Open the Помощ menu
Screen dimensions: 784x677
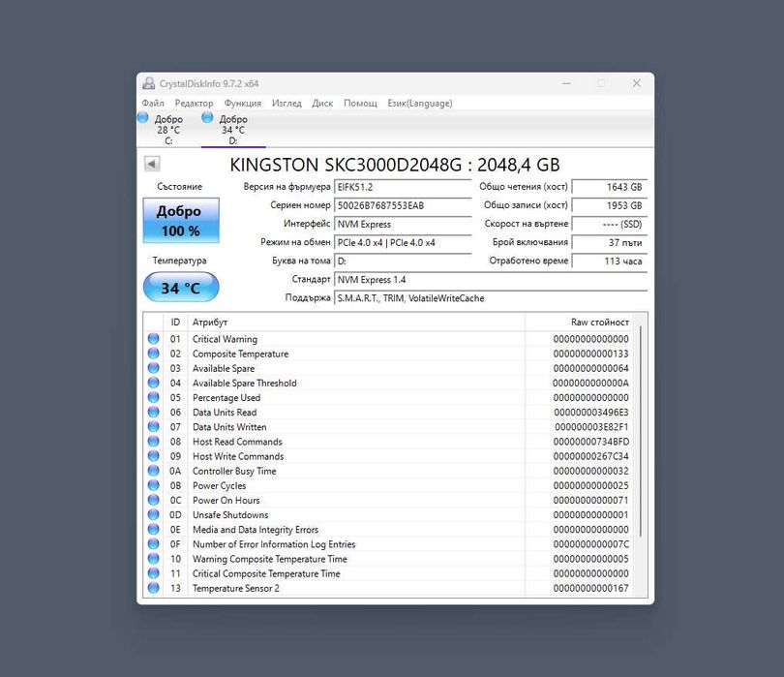point(360,103)
